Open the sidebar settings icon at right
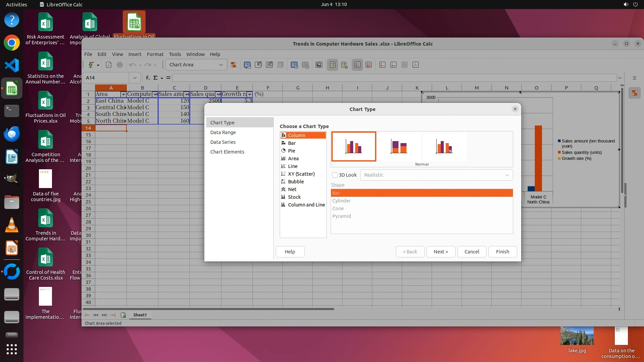 634,78
